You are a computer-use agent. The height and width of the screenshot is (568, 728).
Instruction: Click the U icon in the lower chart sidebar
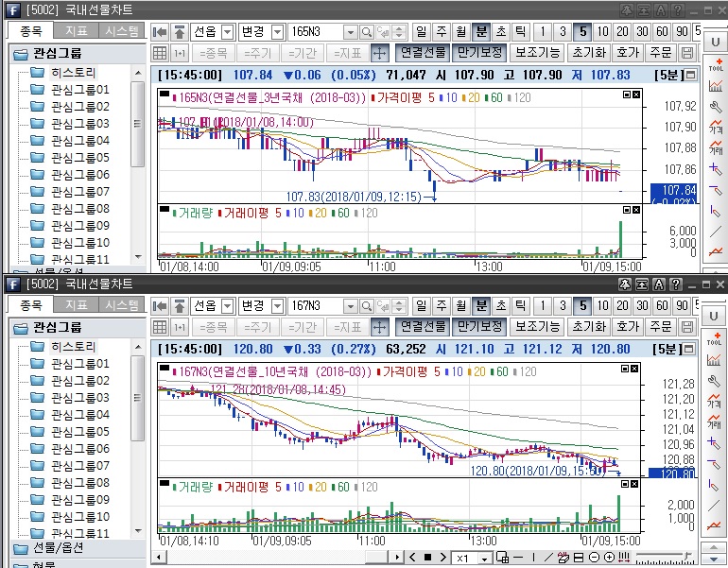click(715, 314)
